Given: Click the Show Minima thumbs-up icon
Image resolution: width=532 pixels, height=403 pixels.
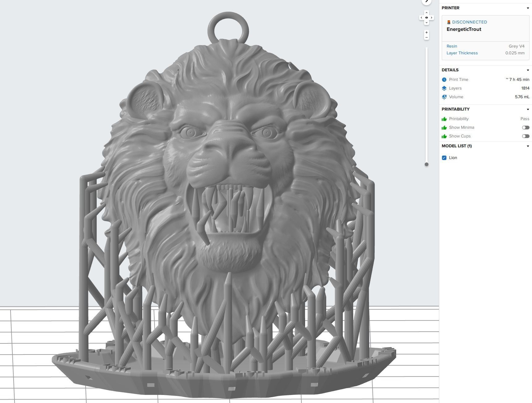Looking at the screenshot, I should (444, 128).
